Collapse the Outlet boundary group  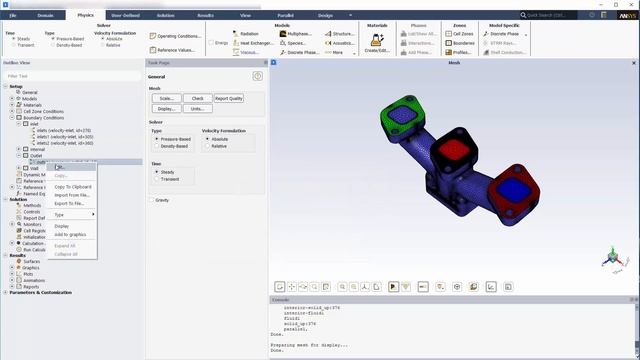pyautogui.click(x=19, y=156)
